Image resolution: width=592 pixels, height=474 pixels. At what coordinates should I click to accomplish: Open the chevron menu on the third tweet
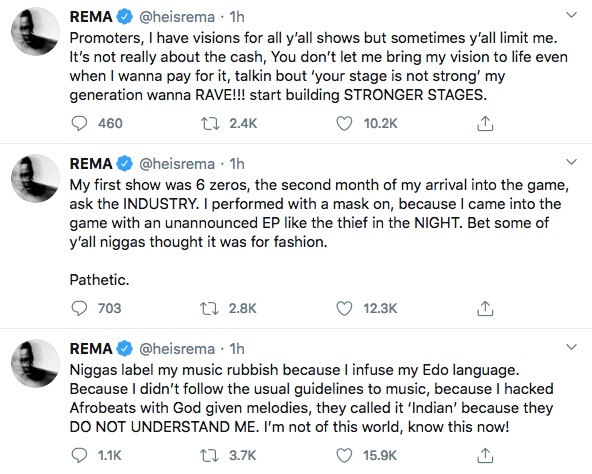572,347
